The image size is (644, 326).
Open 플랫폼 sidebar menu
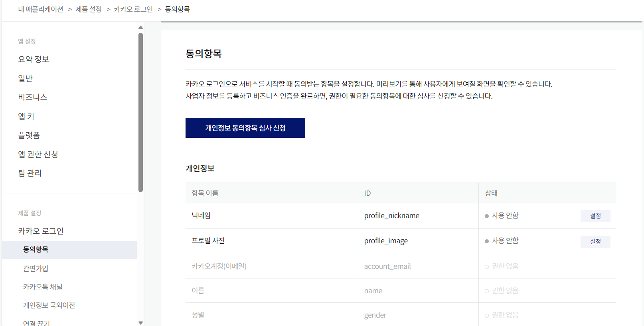tap(29, 135)
